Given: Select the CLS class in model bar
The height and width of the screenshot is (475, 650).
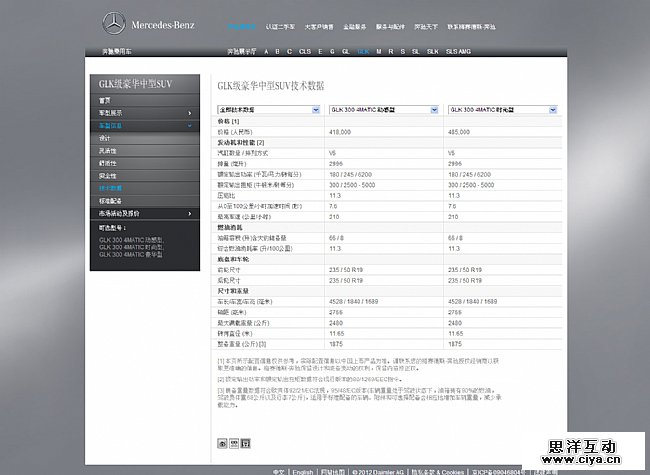Looking at the screenshot, I should point(306,49).
